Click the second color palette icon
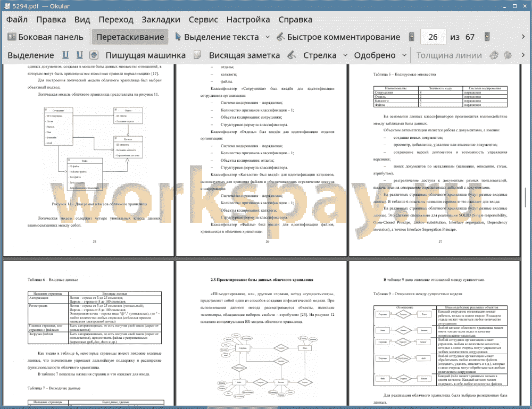Image resolution: width=532 pixels, height=409 pixels. click(508, 55)
